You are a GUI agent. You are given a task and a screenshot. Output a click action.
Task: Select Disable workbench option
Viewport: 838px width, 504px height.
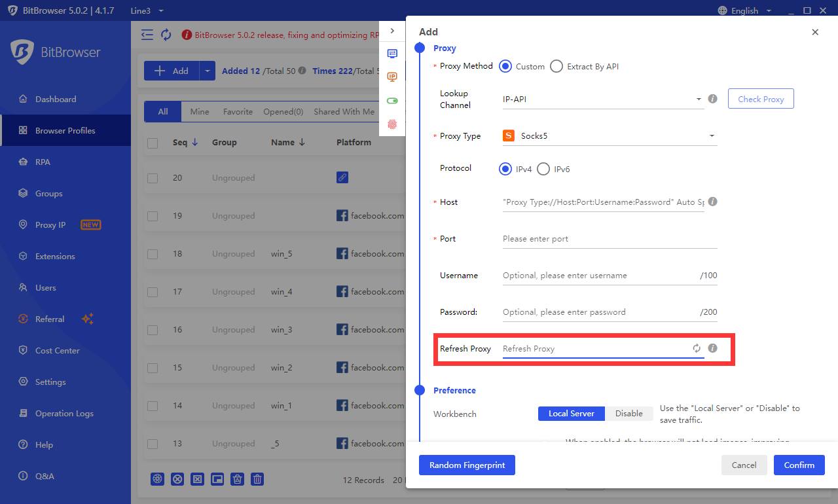tap(629, 413)
